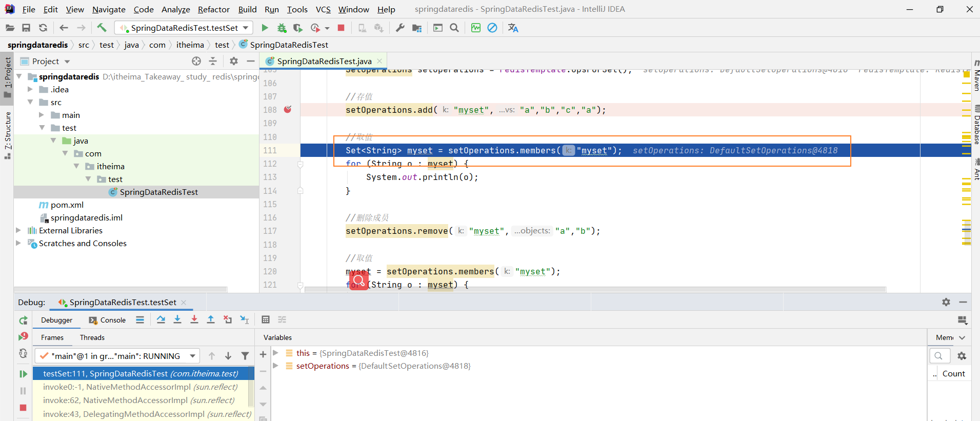Open the File menu
The height and width of the screenshot is (421, 980).
click(x=29, y=9)
